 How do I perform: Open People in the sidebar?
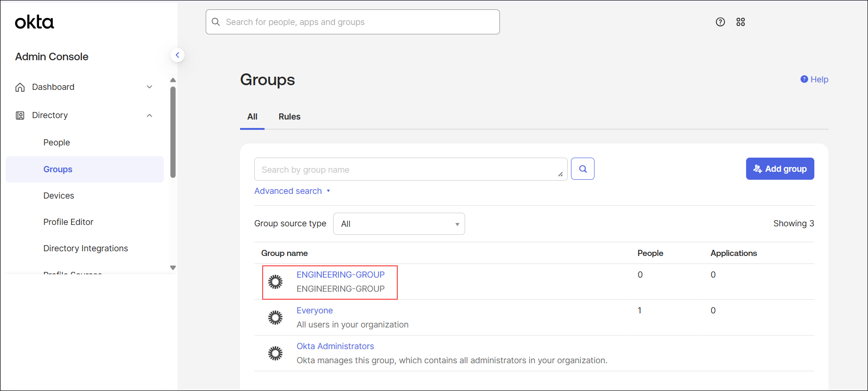[x=56, y=143]
